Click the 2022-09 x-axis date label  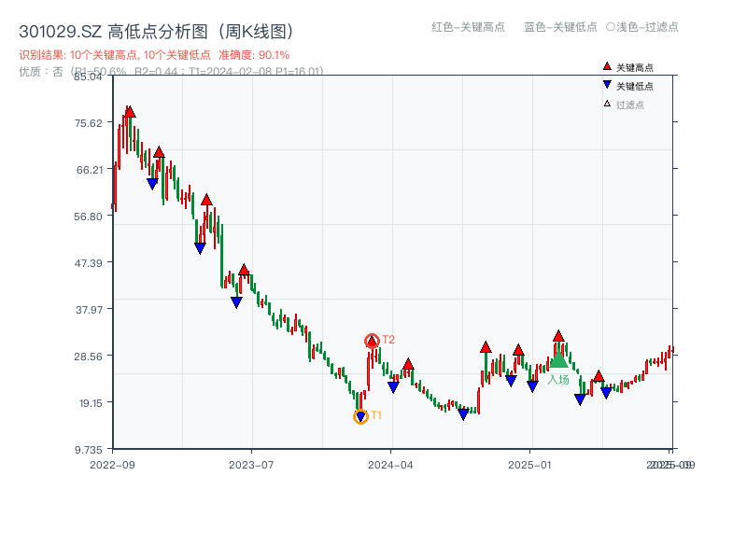click(x=112, y=465)
